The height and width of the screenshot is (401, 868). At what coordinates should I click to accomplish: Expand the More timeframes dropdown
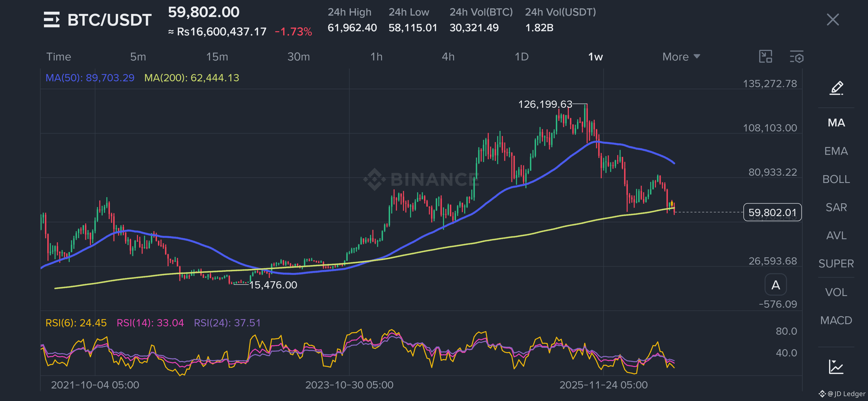(x=681, y=57)
